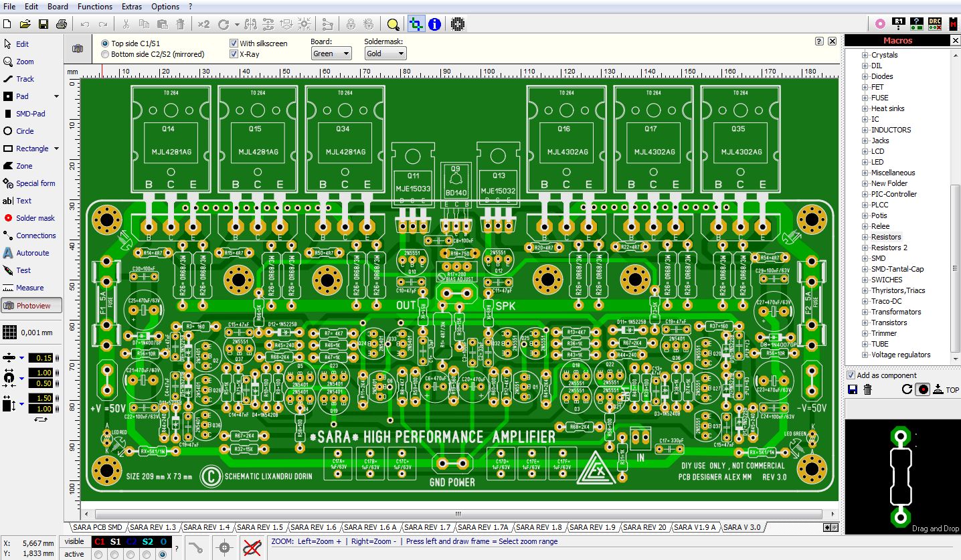Open the zoom magnifier toolbar icon
The image size is (961, 560).
393,24
